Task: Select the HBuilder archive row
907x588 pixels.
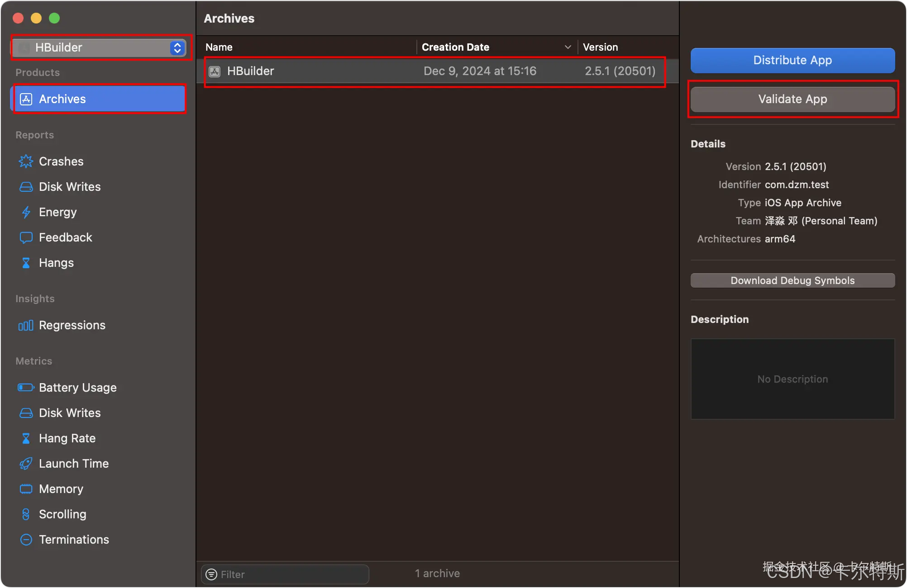Action: (x=434, y=71)
